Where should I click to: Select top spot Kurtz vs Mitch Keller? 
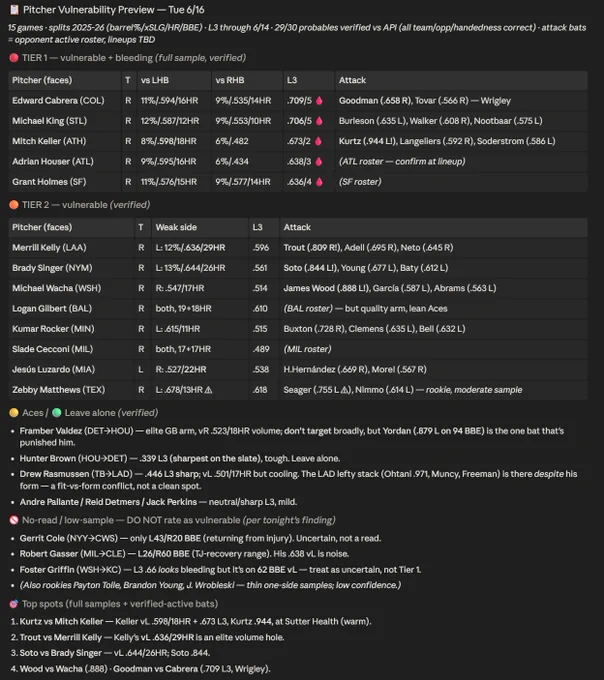coord(191,621)
